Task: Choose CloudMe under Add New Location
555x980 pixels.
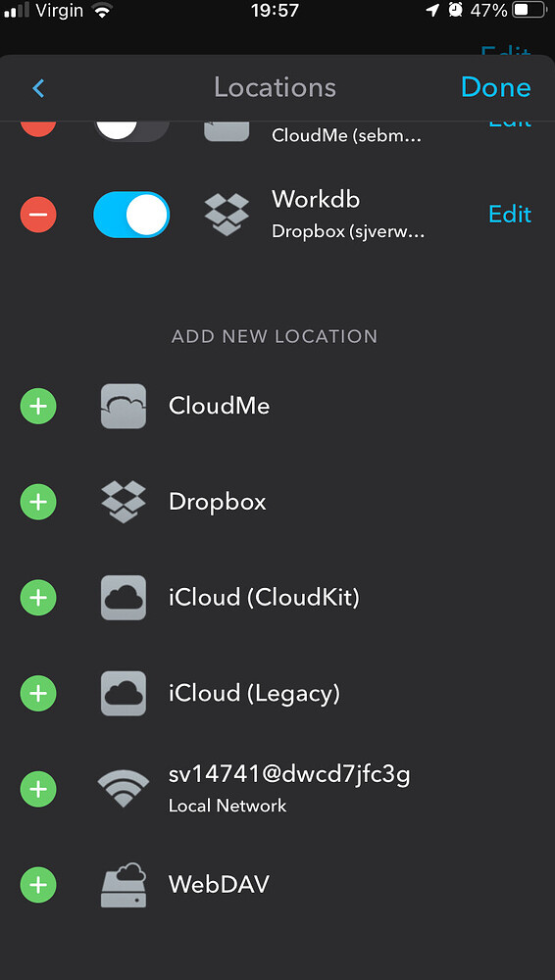Action: [x=219, y=407]
